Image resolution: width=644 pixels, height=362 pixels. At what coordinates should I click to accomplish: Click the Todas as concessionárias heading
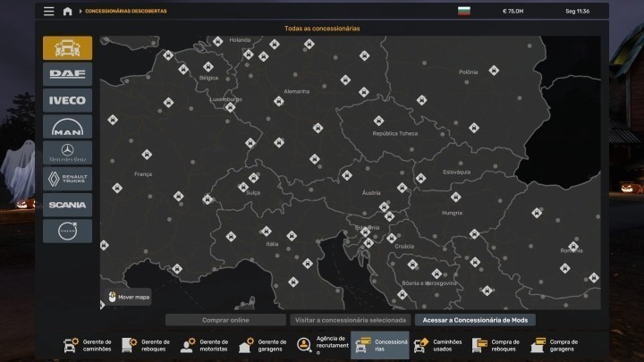[x=322, y=29]
